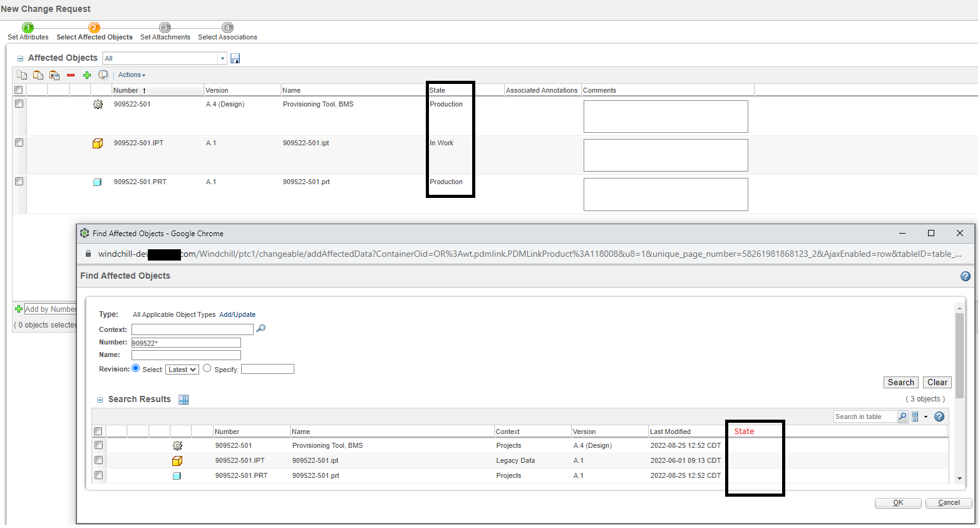
Task: Collapse the Search Results section
Action: click(100, 399)
